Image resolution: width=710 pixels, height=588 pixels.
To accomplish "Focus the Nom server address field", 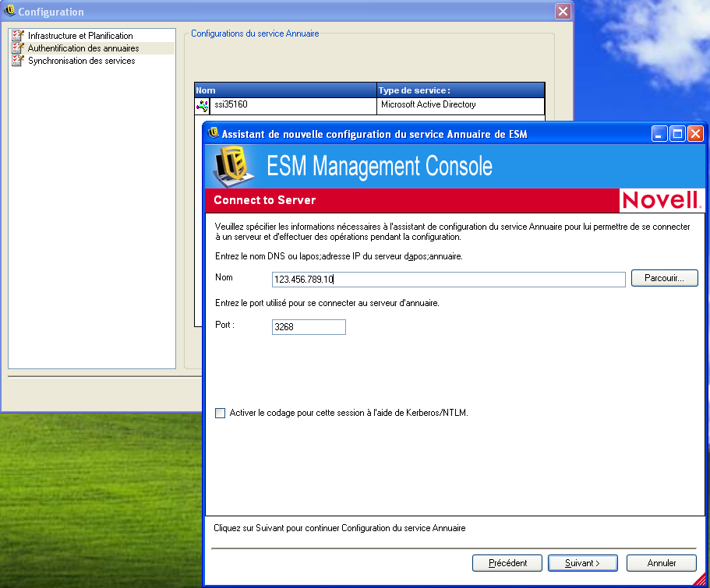I will pos(448,280).
